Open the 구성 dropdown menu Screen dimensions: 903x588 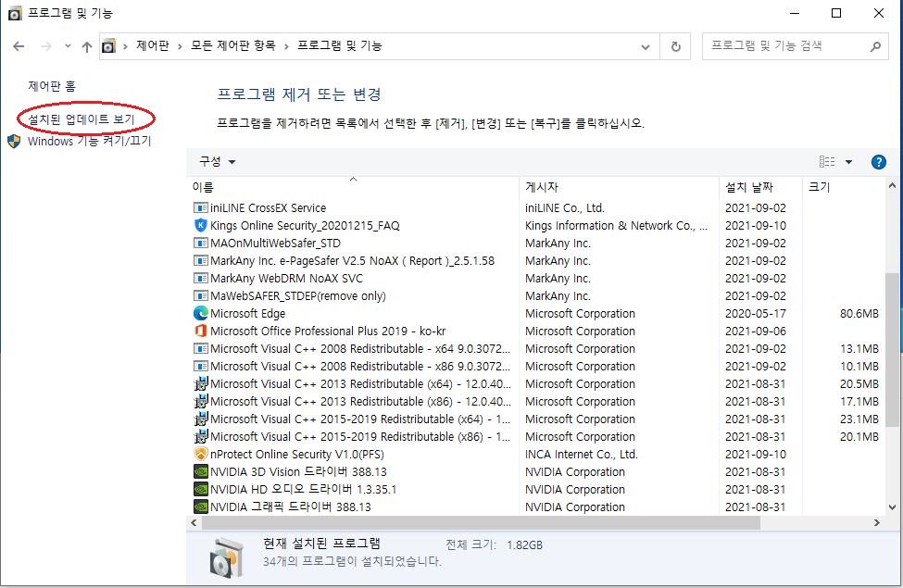coord(217,162)
